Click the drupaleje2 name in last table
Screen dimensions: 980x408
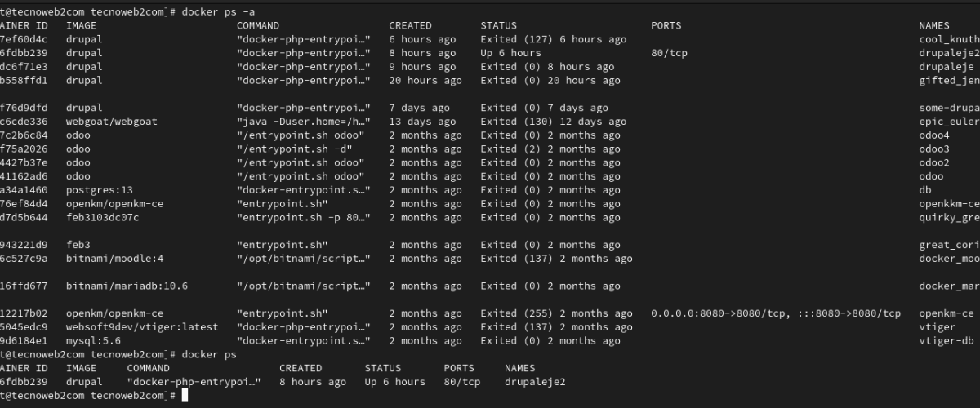click(535, 382)
